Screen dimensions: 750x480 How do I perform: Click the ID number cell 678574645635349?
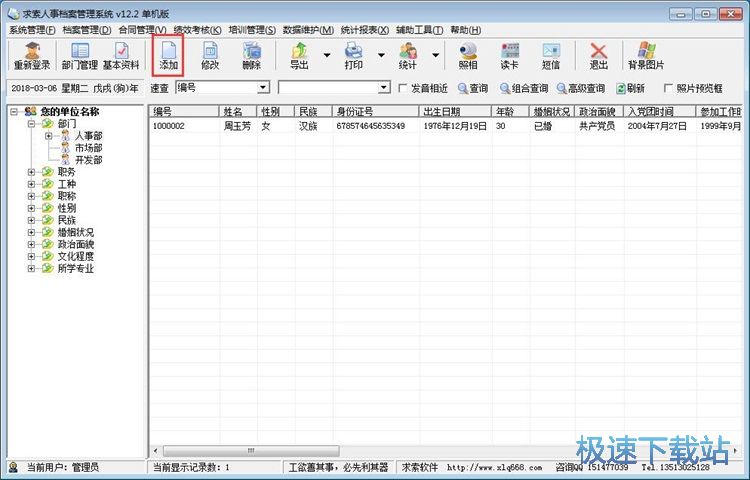(x=371, y=126)
